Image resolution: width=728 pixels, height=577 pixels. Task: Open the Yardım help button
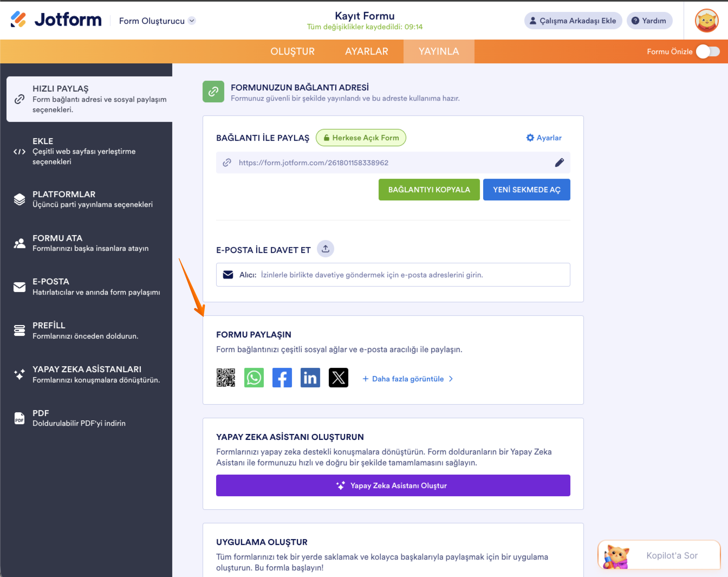[x=649, y=20]
